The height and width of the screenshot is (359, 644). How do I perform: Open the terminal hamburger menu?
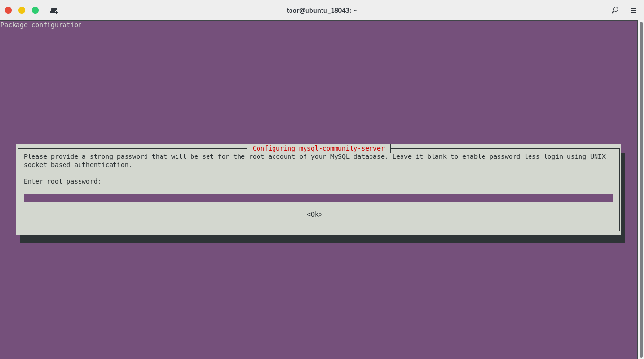tap(633, 10)
